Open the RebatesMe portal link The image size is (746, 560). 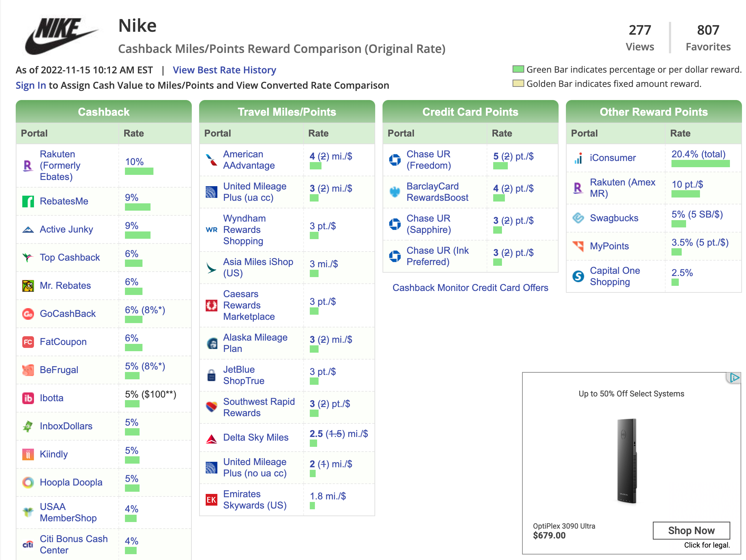coord(64,201)
